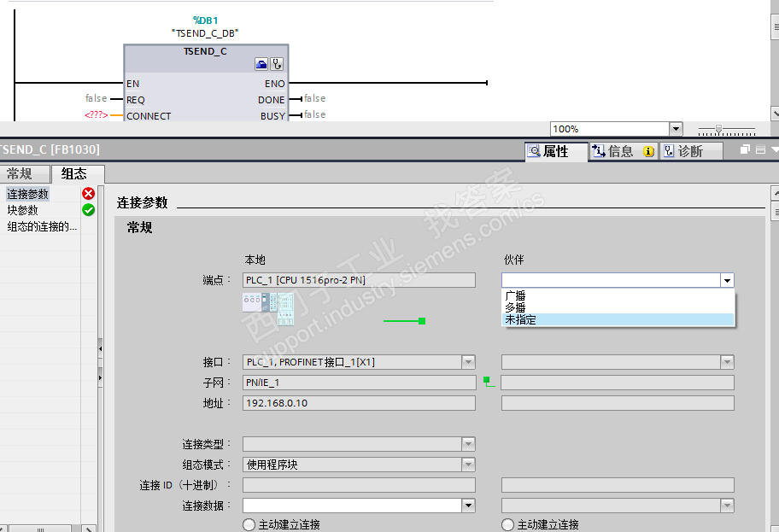Click the TSEND_C block title
The height and width of the screenshot is (532, 779).
pos(205,51)
